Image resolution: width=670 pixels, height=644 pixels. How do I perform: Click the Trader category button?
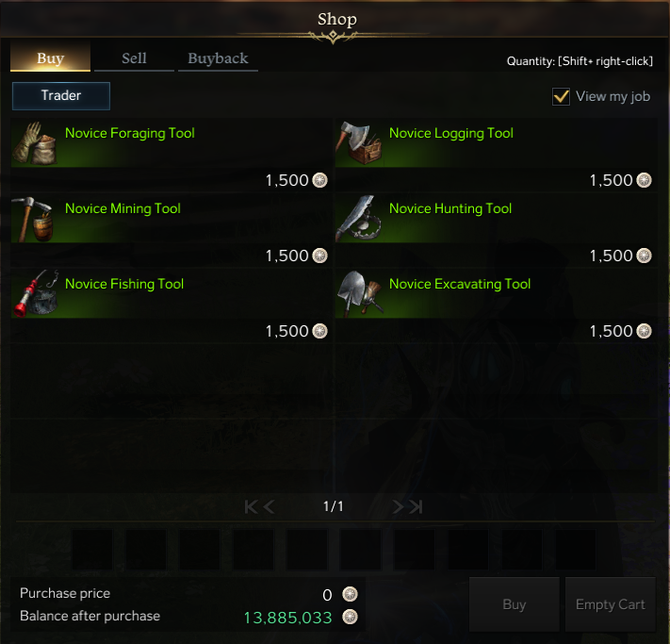(x=61, y=96)
